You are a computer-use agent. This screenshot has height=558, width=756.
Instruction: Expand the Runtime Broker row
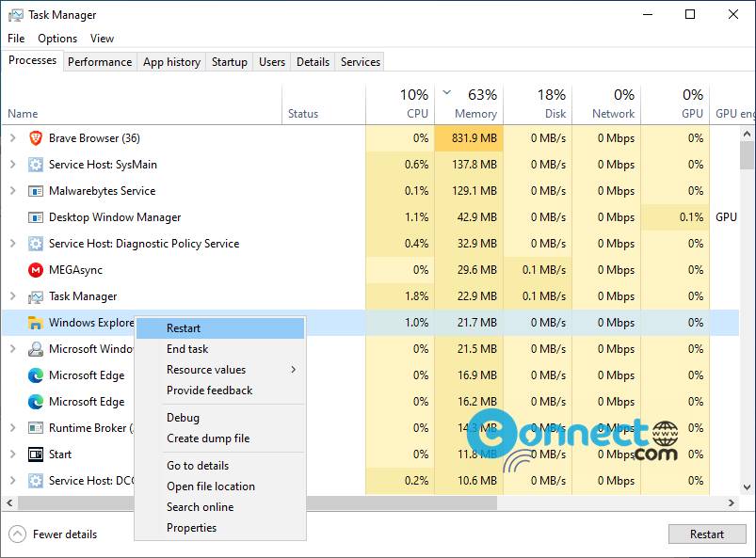(x=13, y=428)
